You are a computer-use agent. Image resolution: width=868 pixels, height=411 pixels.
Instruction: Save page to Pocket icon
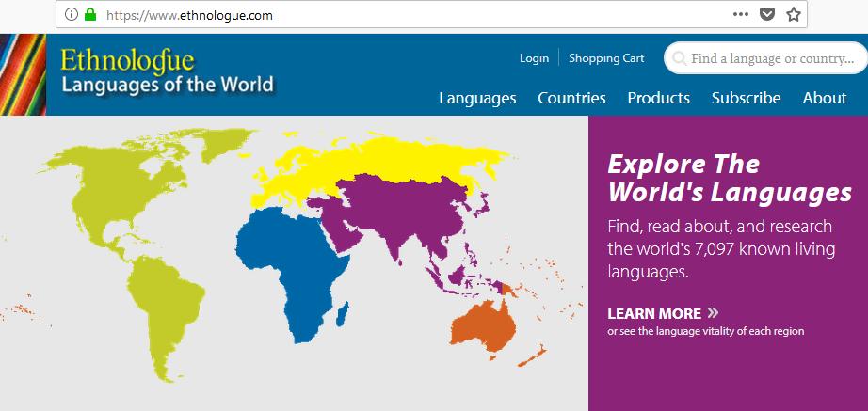766,15
